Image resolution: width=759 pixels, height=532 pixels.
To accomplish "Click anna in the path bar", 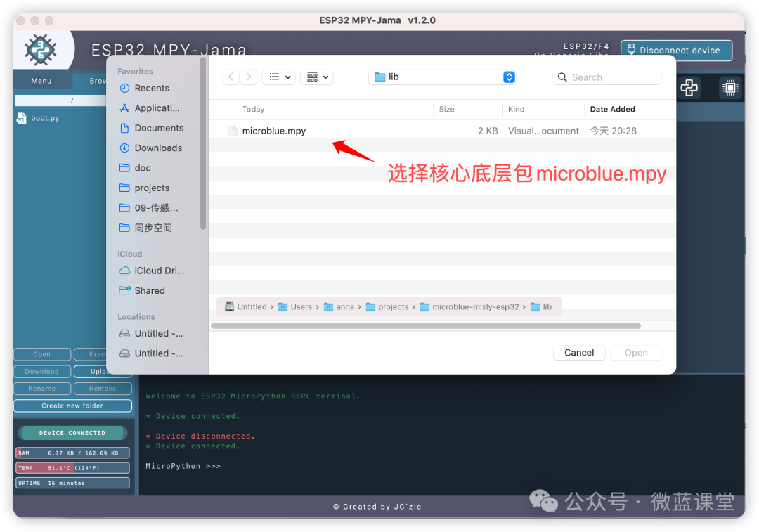I will 339,307.
